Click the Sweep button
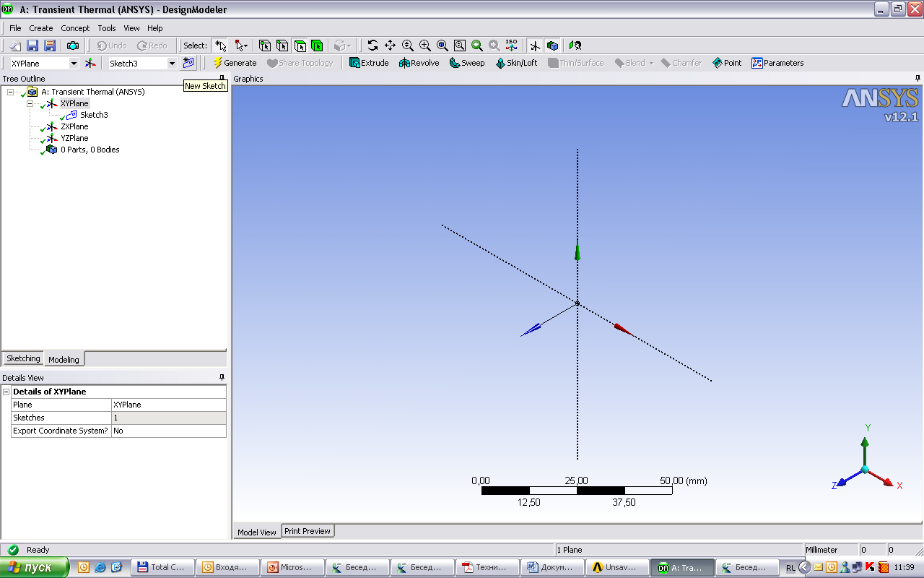The width and height of the screenshot is (924, 578). coord(467,63)
